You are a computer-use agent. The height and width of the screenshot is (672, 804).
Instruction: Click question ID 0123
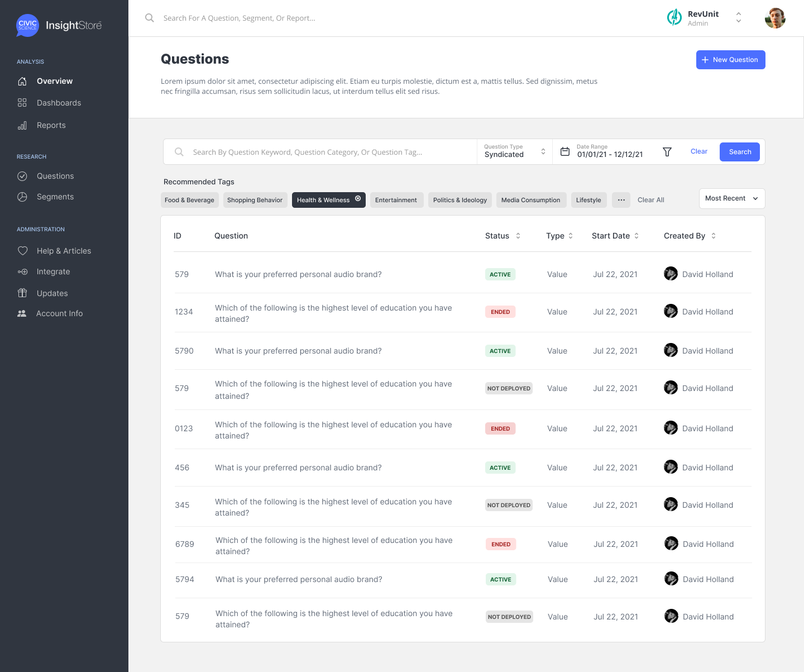(x=184, y=428)
